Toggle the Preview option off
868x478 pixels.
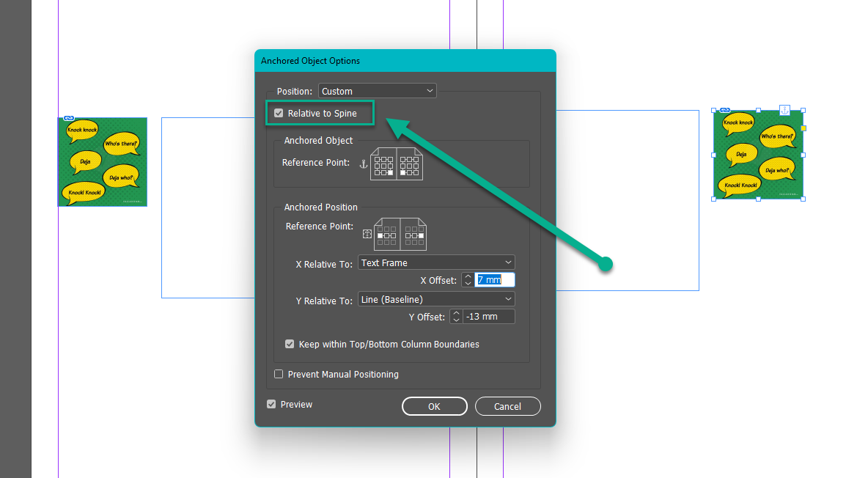[271, 404]
